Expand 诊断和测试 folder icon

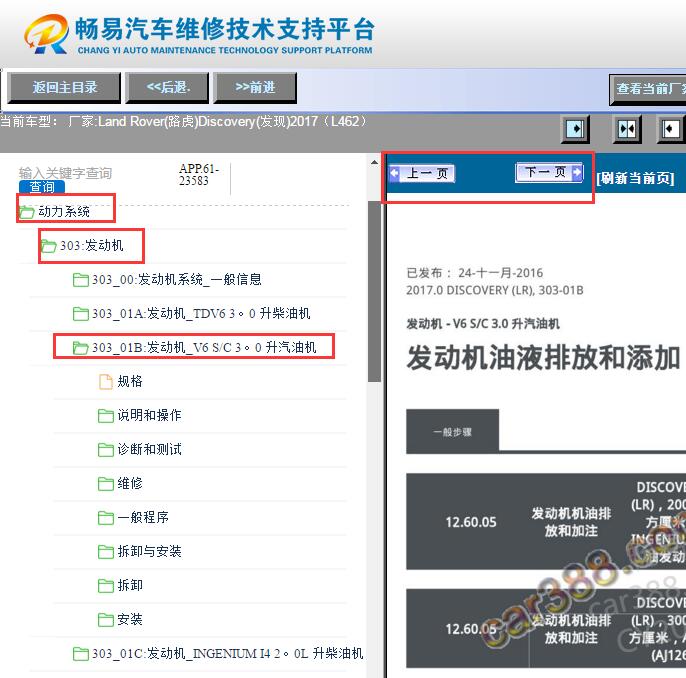(105, 450)
